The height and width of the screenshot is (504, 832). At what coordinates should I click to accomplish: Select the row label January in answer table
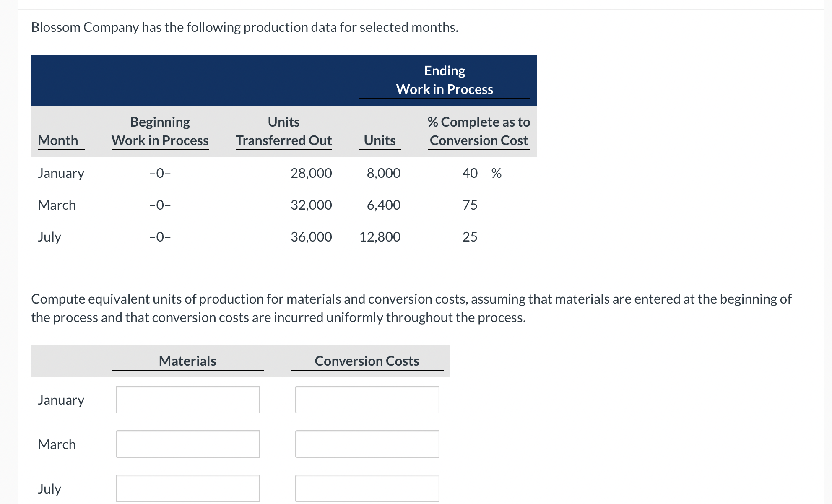pos(60,399)
